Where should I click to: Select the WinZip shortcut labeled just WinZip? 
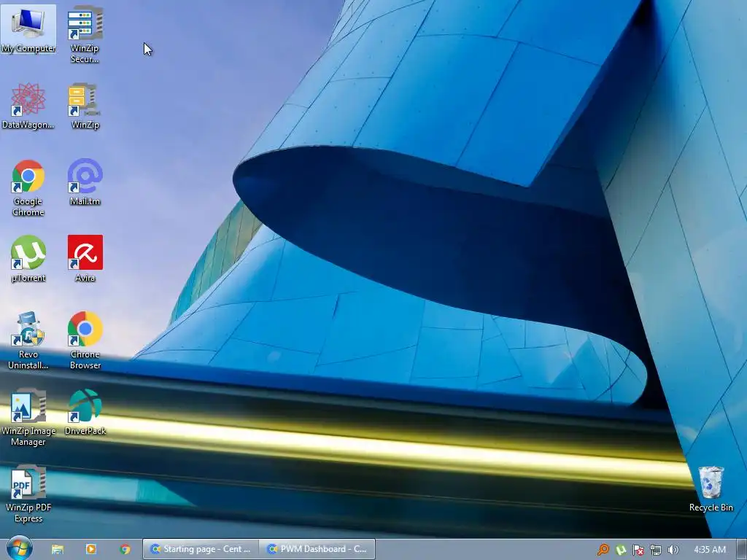tap(85, 106)
